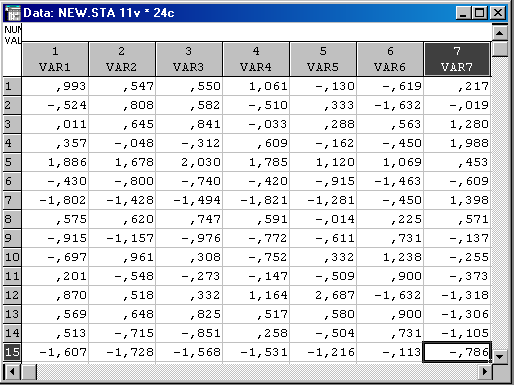Select row header 6

[x=12, y=181]
